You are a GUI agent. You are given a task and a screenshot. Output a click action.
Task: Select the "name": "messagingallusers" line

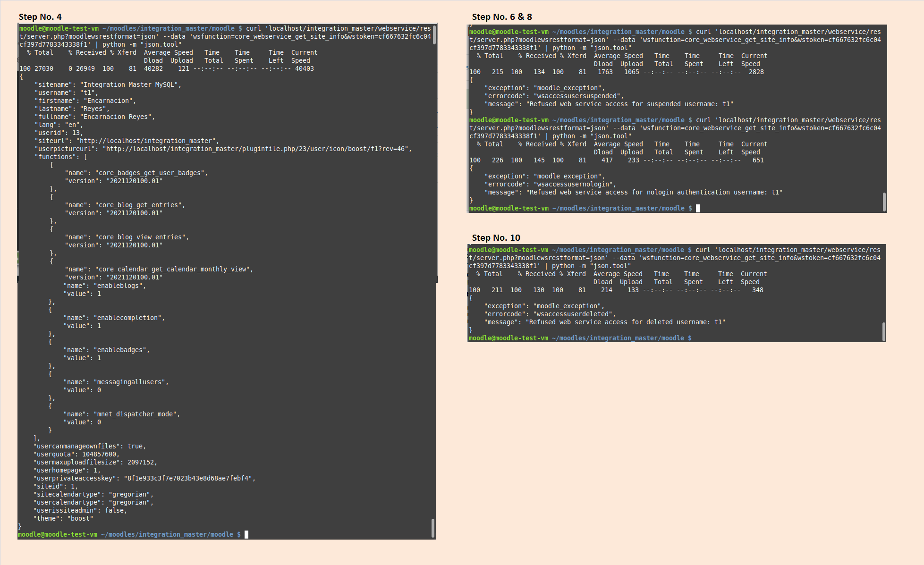(x=116, y=382)
